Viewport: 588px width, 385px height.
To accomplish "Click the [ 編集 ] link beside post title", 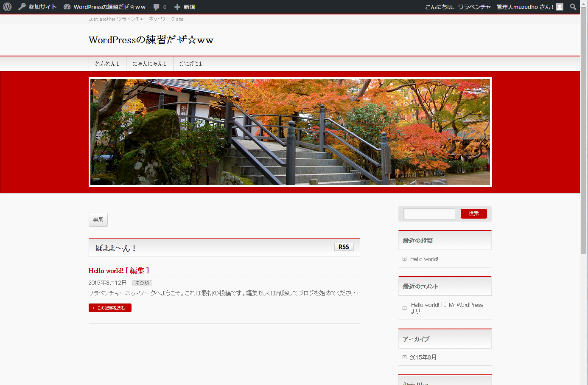I will [137, 271].
